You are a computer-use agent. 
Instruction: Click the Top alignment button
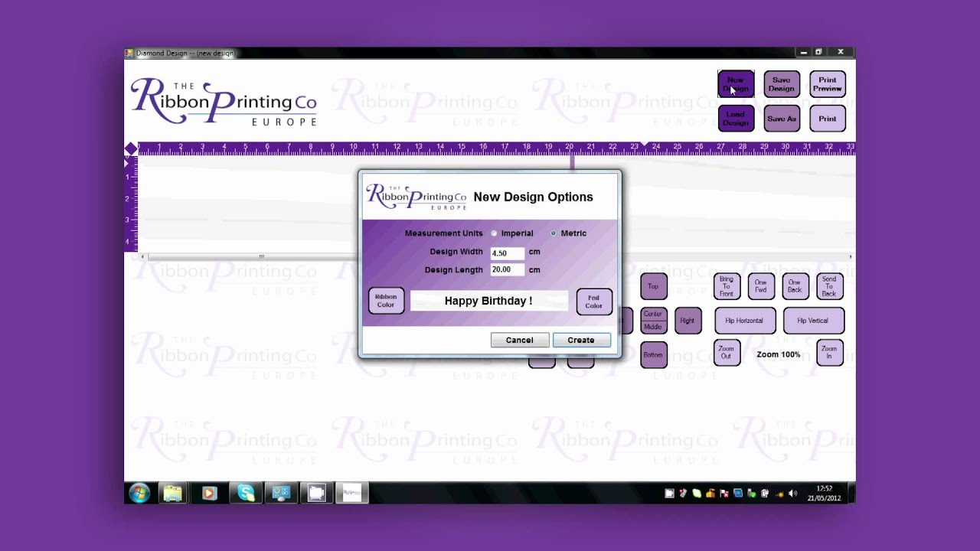point(653,287)
